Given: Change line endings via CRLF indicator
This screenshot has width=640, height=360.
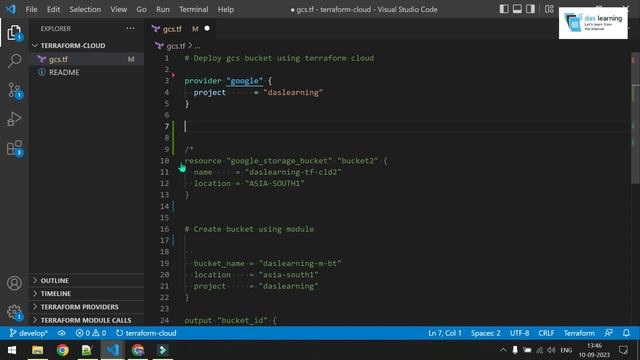Looking at the screenshot, I should coord(546,333).
